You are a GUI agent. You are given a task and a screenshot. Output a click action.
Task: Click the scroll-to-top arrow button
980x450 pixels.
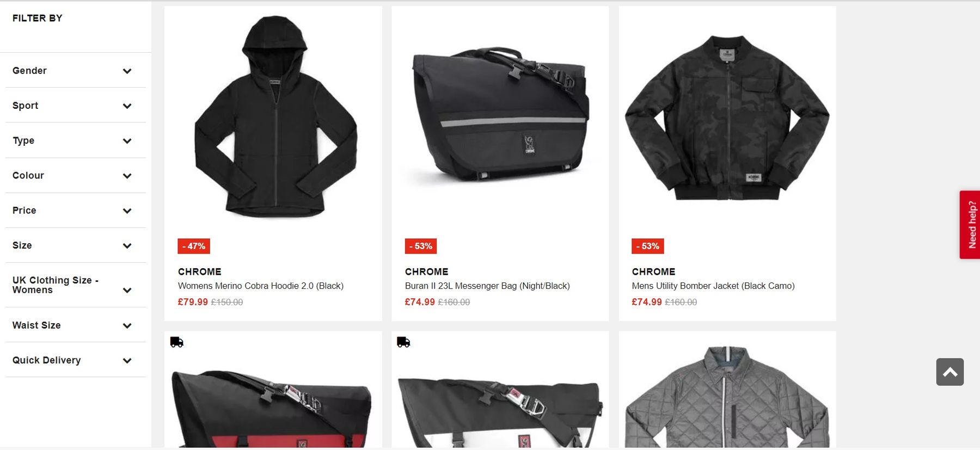point(950,372)
